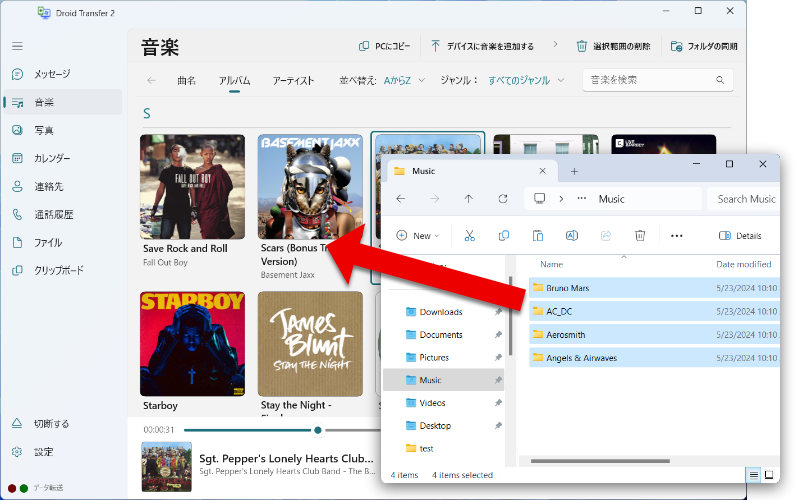800x500 pixels.
Task: Open the hamburger menu in Droid Transfer
Action: click(17, 46)
